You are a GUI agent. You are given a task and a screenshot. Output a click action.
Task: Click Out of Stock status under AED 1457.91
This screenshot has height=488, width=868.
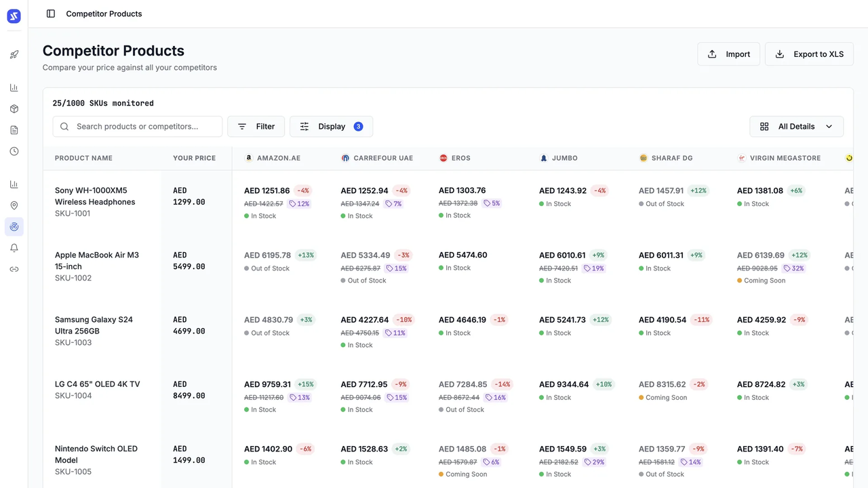661,204
